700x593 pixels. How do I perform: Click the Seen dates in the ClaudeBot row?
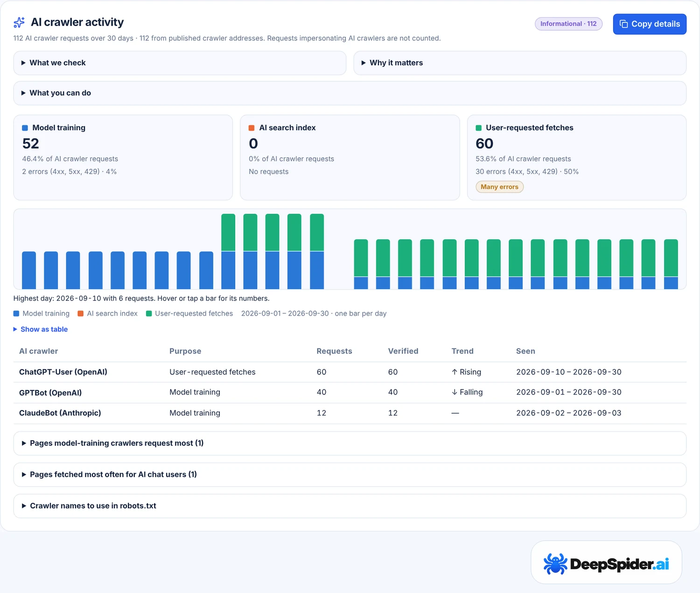pyautogui.click(x=569, y=413)
